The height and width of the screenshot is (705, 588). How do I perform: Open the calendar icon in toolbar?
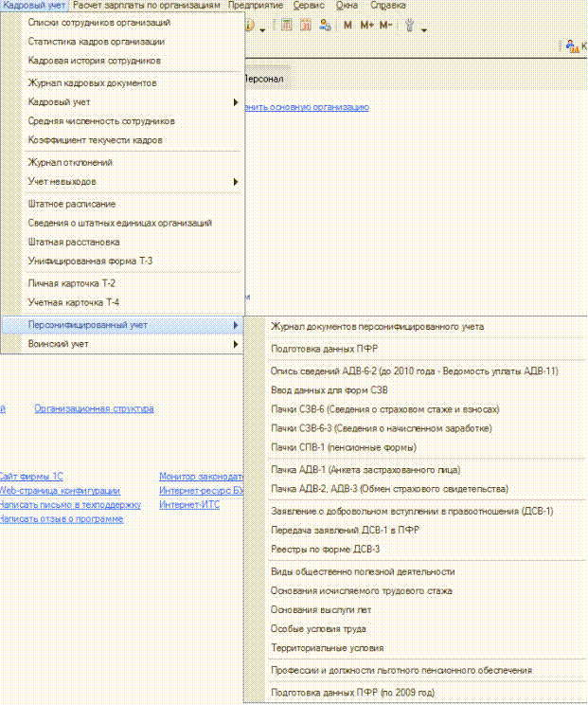tap(306, 25)
